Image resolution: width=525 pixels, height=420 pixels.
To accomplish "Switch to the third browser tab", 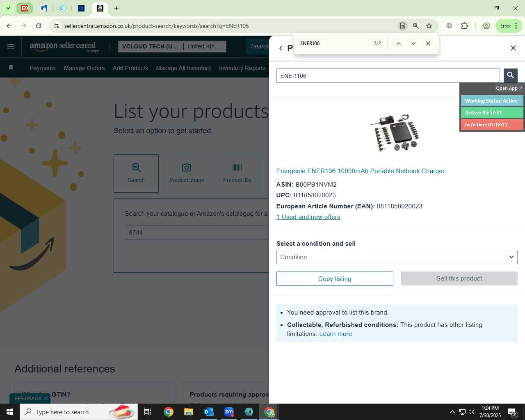I will coord(62,8).
